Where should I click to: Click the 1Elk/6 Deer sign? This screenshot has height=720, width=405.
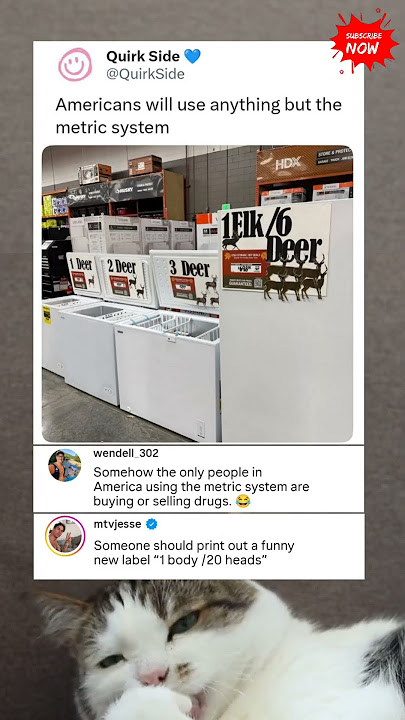pos(276,252)
